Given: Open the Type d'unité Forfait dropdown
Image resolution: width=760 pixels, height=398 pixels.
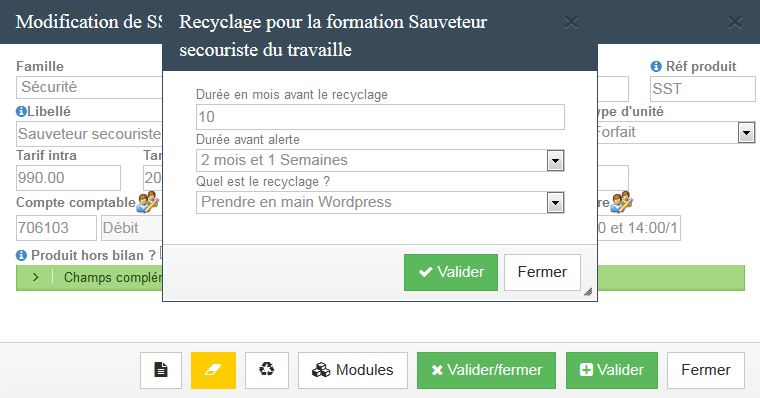Looking at the screenshot, I should tap(674, 132).
